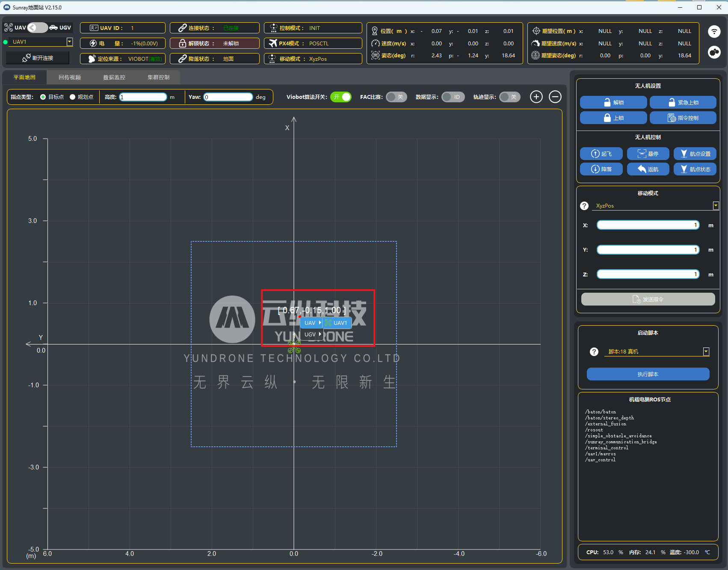Click the 紧急上锁 button
728x570 pixels.
tap(683, 102)
